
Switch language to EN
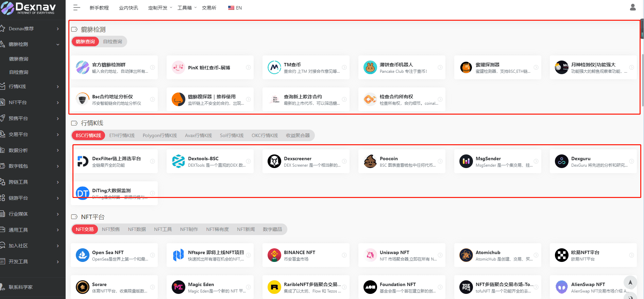[235, 8]
